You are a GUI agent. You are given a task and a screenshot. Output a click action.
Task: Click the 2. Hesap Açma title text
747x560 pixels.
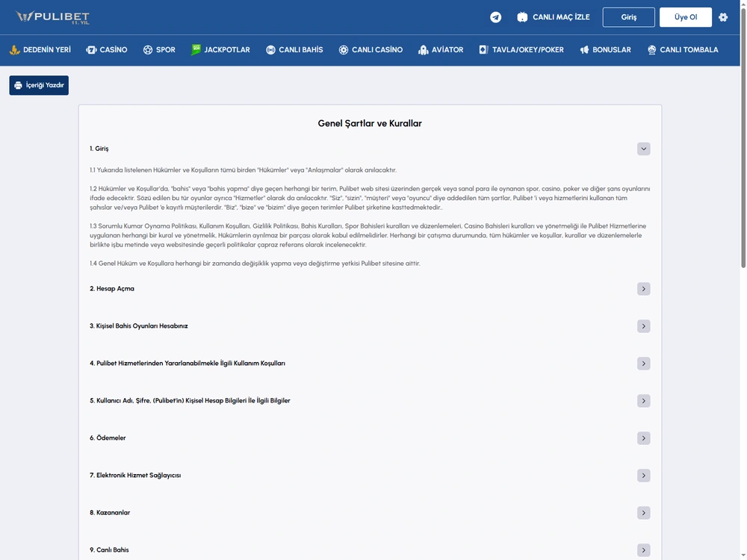tap(112, 288)
